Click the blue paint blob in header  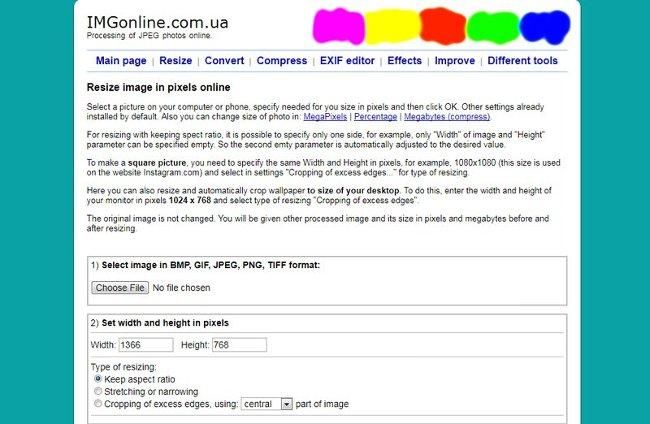(x=545, y=27)
